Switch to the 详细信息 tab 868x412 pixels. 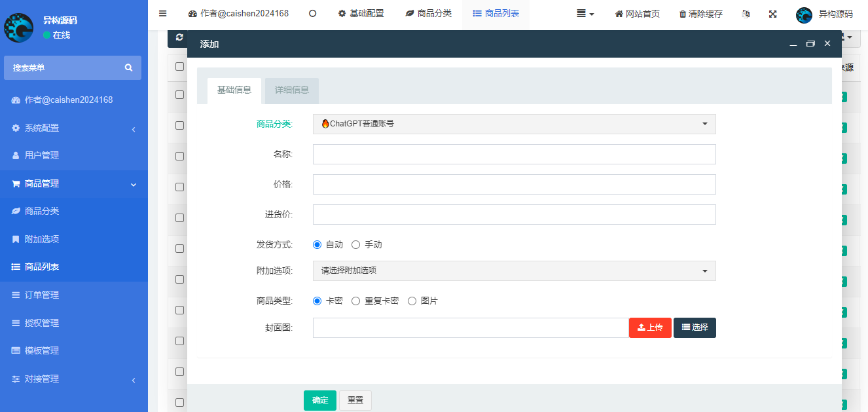(x=291, y=91)
